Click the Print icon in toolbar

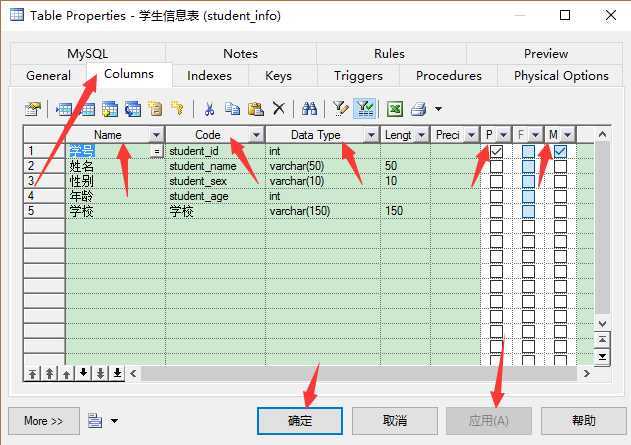point(419,109)
